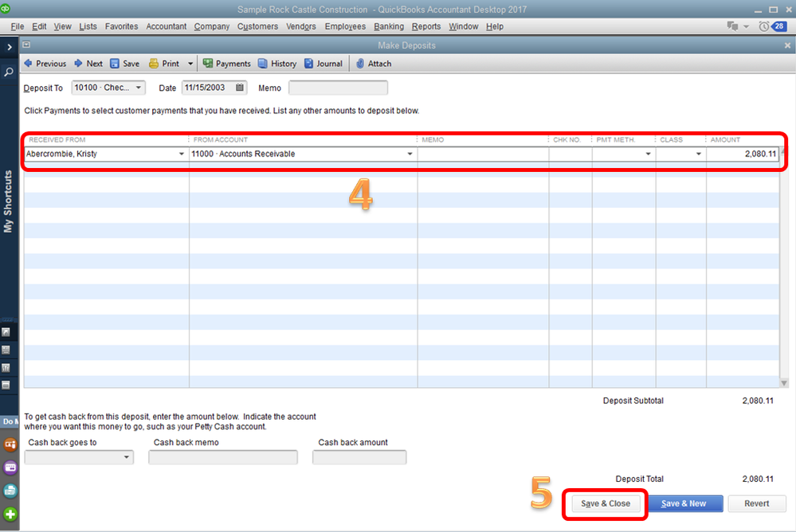Open the Pmt Meth dropdown arrow
Image resolution: width=796 pixels, height=532 pixels.
point(648,154)
